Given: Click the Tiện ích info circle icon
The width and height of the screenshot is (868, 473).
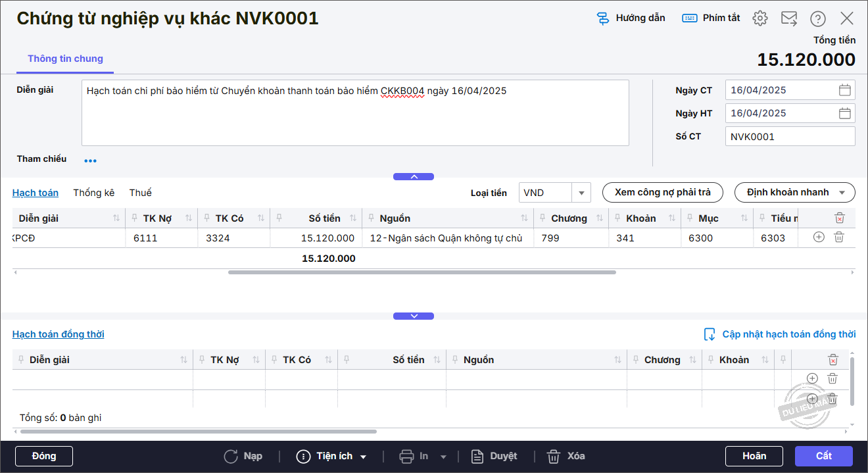Looking at the screenshot, I should point(303,456).
